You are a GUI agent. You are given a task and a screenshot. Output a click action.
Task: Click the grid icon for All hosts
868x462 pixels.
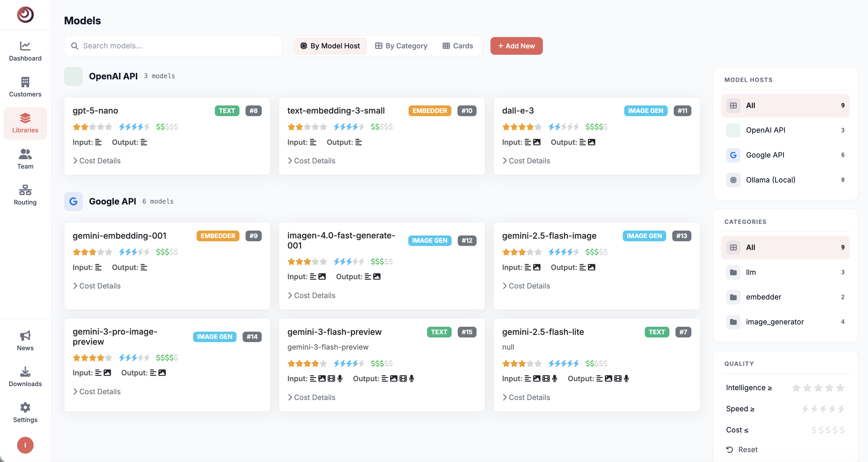(733, 105)
